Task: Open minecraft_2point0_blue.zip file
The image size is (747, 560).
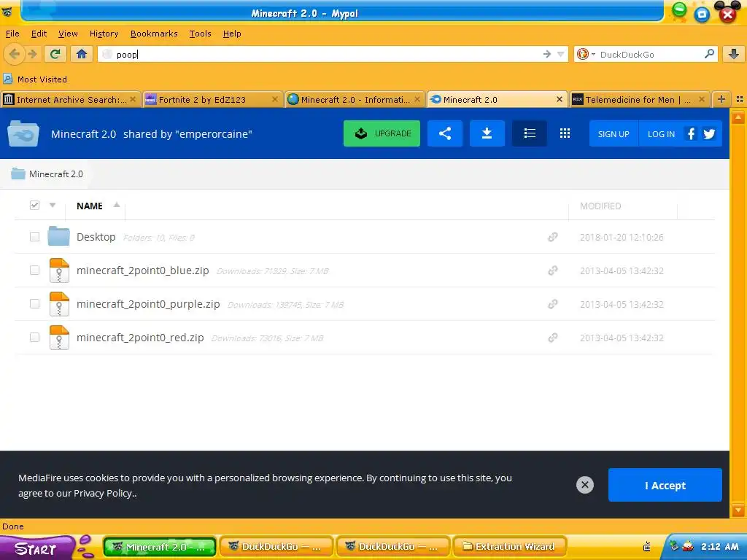Action: pos(142,271)
